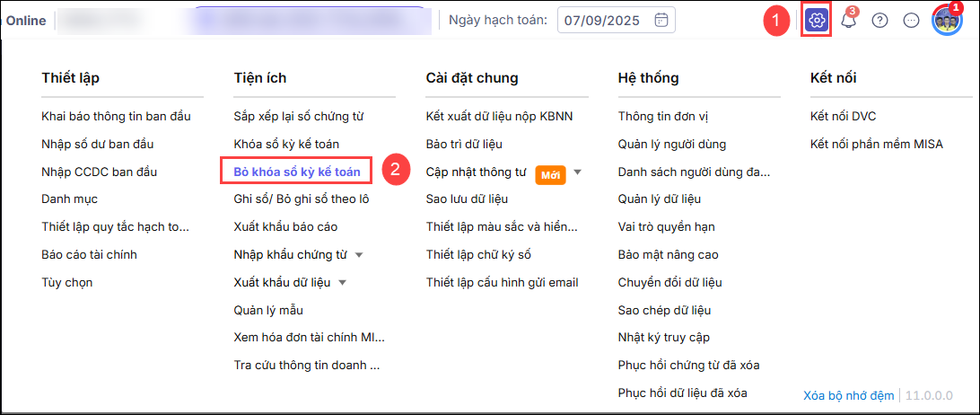Open Quản lý mẫu

(268, 310)
